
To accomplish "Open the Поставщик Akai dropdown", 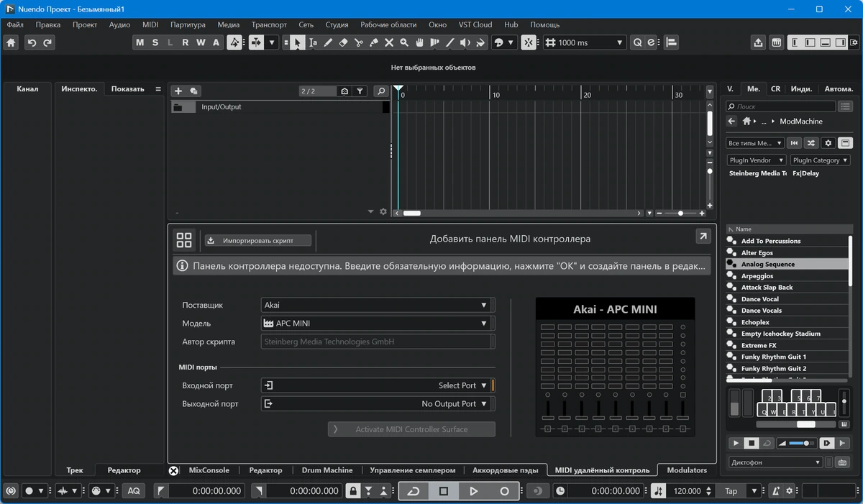I will 378,305.
